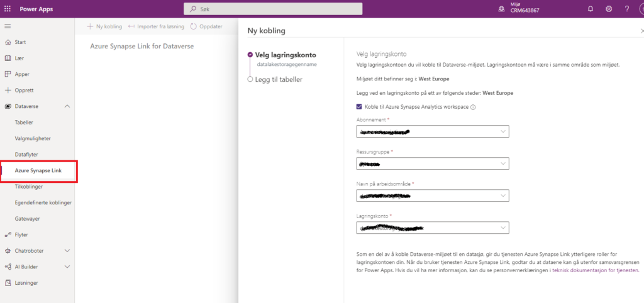644x303 pixels.
Task: Select Tilkoblinger in the sidebar
Action: 29,187
